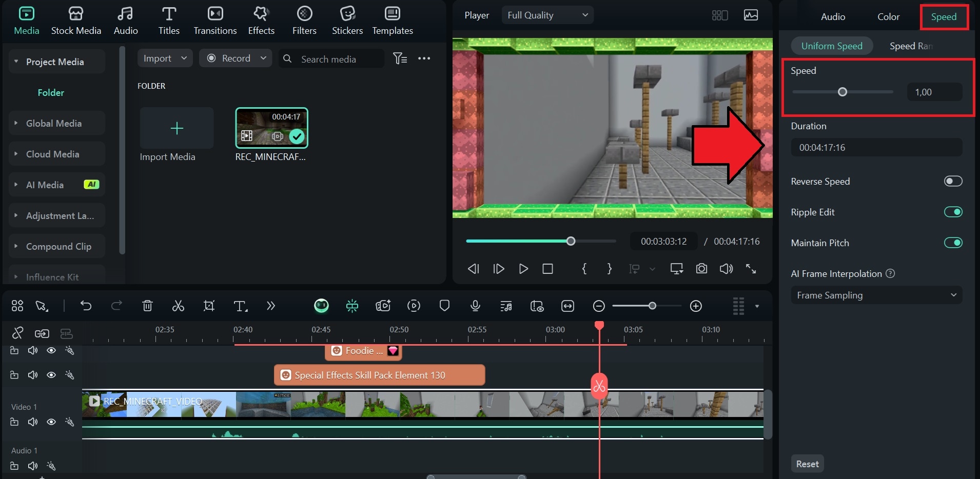Screen dimensions: 980x479
Task: Open the Effects tab
Action: [261, 21]
